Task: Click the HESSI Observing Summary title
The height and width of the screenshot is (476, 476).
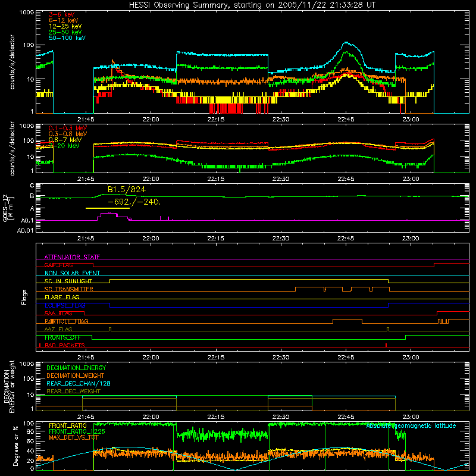Action: pyautogui.click(x=252, y=5)
